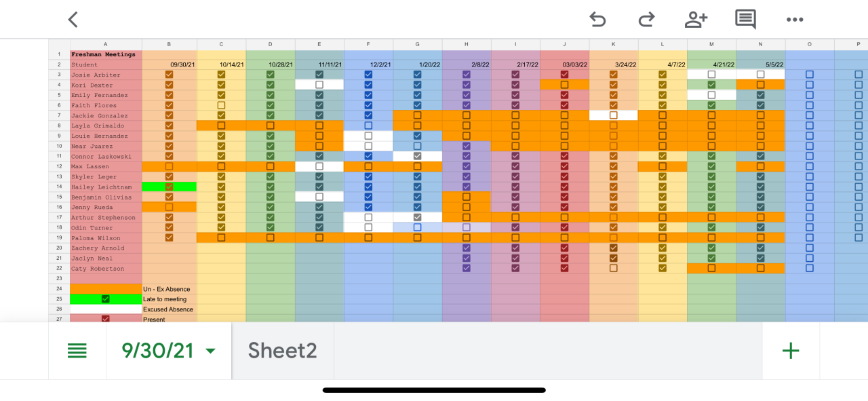
Task: Click the green Late to meeting legend cell
Action: [106, 299]
